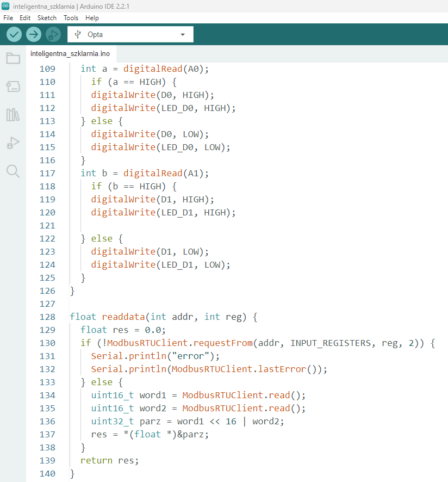This screenshot has width=448, height=482.
Task: Open the Sketchbook folder sidebar icon
Action: (x=13, y=58)
